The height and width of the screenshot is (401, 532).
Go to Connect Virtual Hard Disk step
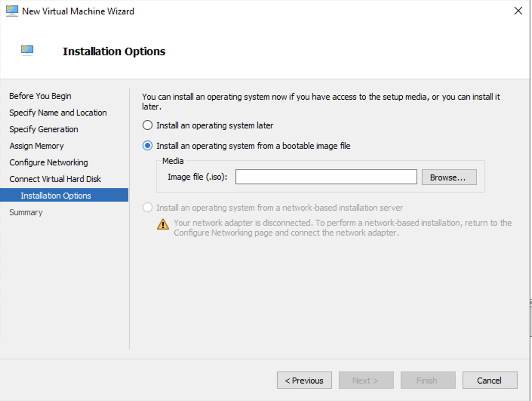(55, 179)
